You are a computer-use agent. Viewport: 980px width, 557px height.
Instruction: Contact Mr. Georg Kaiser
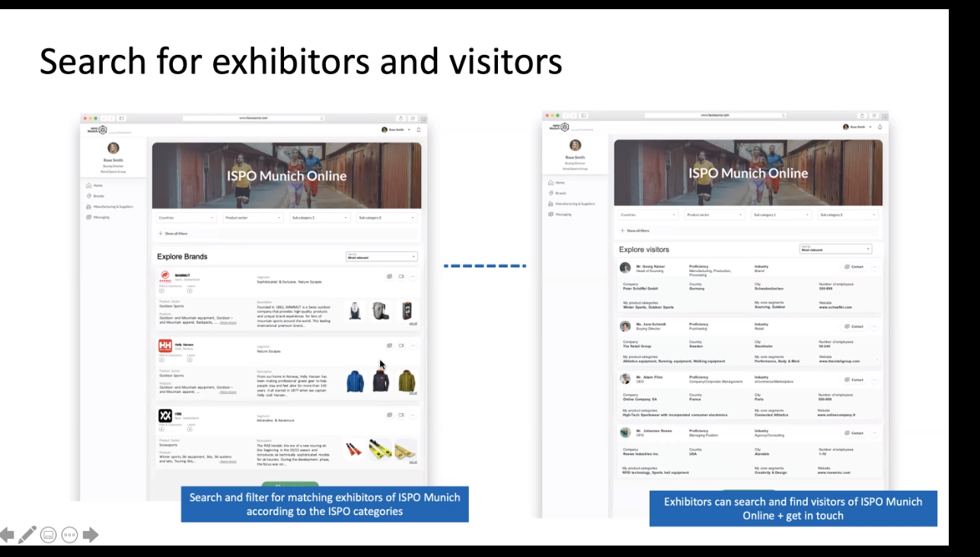coord(854,267)
